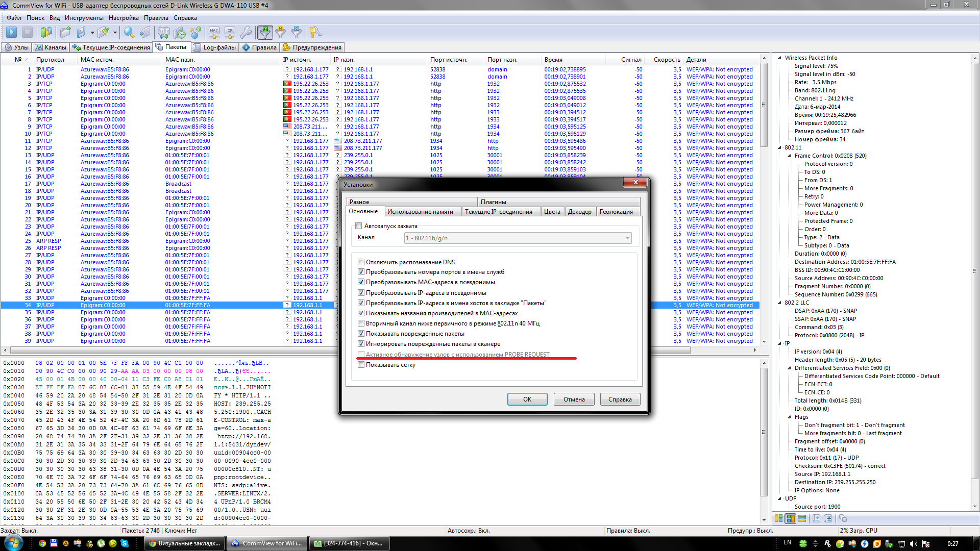980x551 pixels.
Task: Collapse the Frame Control tree node
Action: pyautogui.click(x=789, y=156)
